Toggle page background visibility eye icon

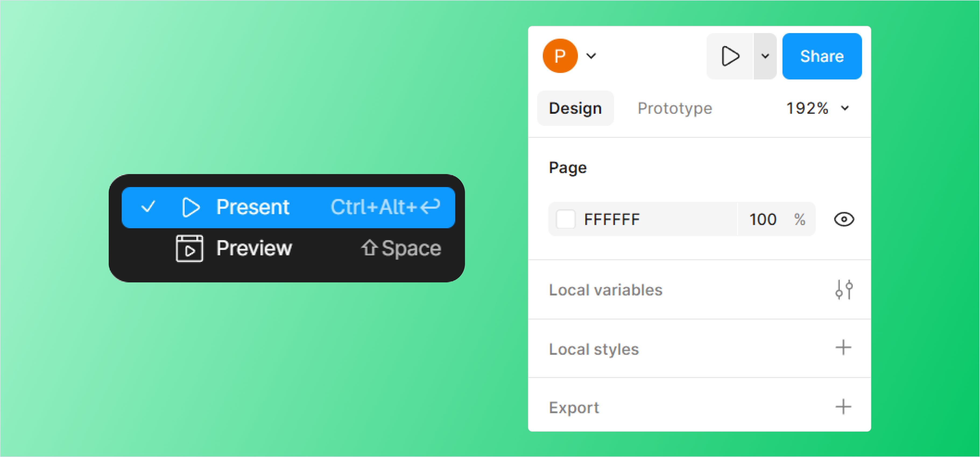pyautogui.click(x=844, y=219)
